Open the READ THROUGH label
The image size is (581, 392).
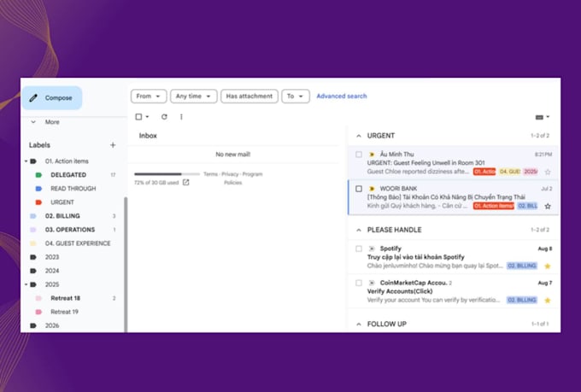[74, 189]
